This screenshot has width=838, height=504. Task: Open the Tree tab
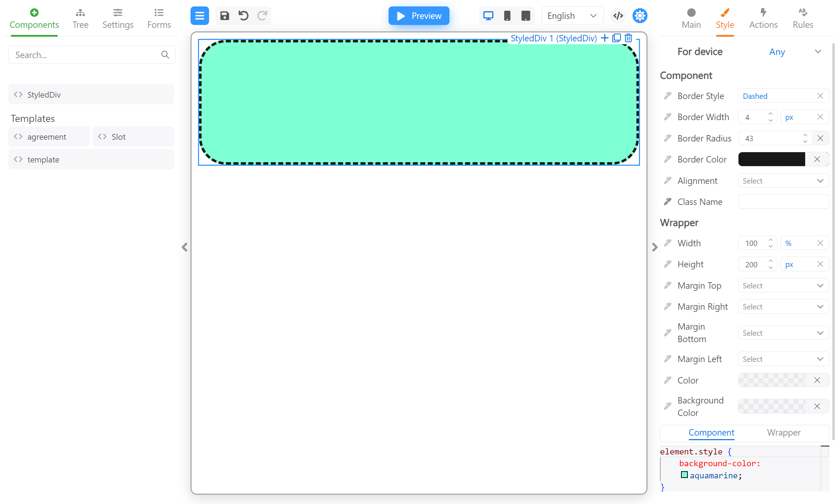(x=80, y=19)
